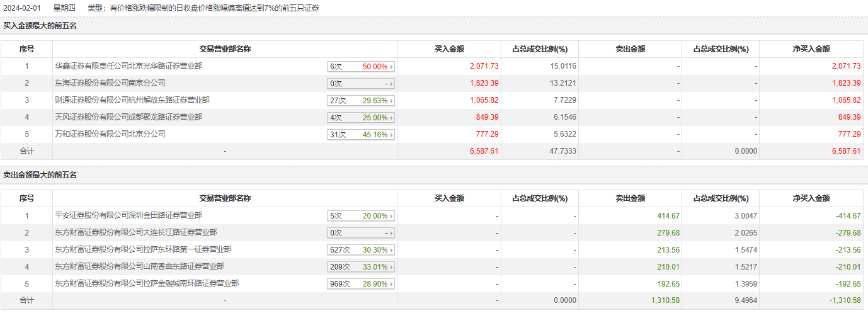The image size is (868, 313).
Task: Open 万和证券股份有限公司北京分公司 link
Action: pos(110,134)
